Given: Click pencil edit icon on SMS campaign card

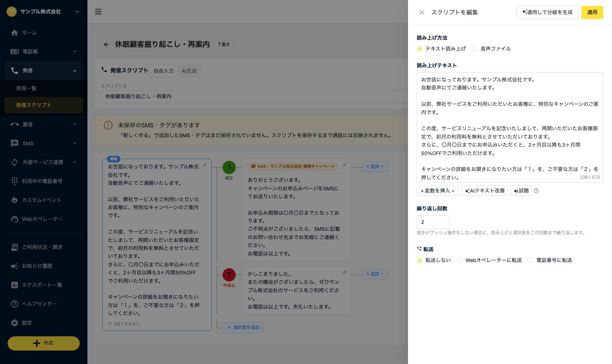Looking at the screenshot, I should (345, 165).
